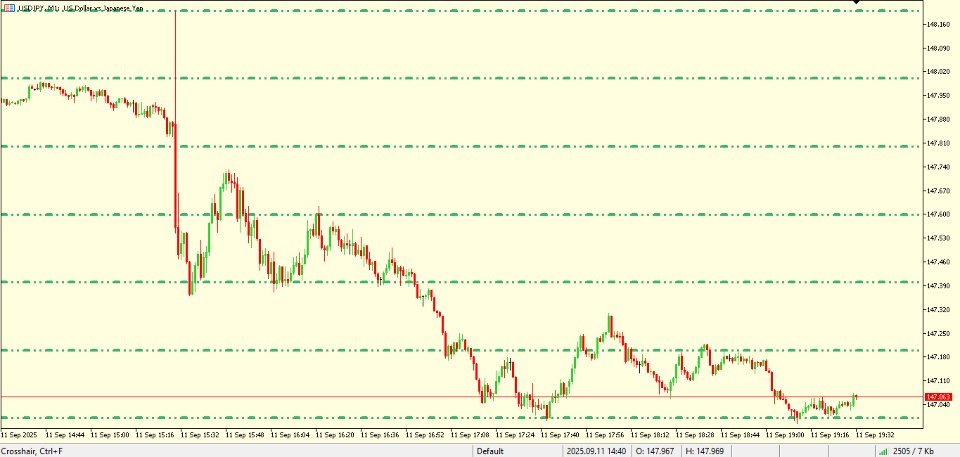This screenshot has height=457, width=960.
Task: Select the green dashed line at 147.60
Action: (x=460, y=214)
